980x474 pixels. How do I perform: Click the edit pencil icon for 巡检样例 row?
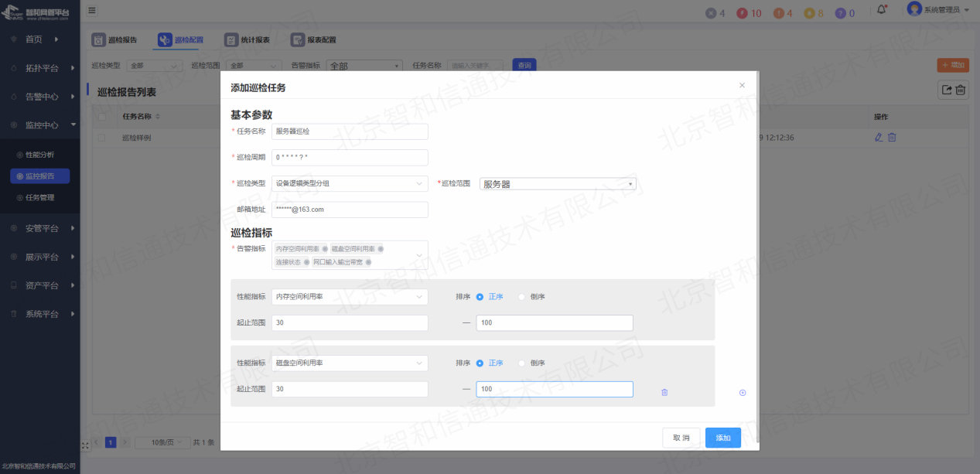(878, 137)
